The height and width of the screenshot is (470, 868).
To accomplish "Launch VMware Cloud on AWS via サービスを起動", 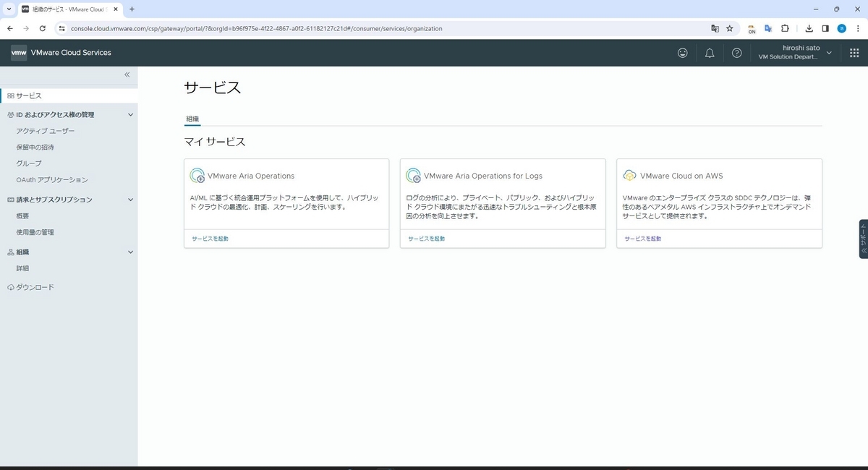I will click(642, 238).
